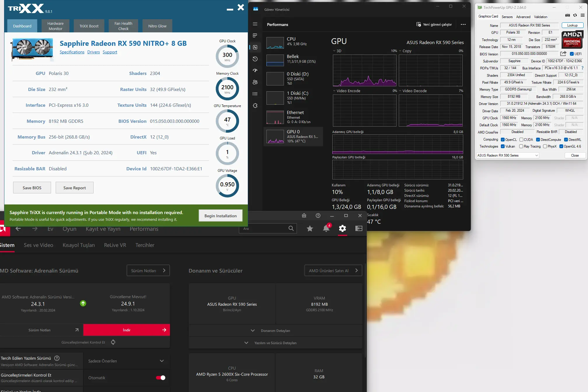This screenshot has height=392, width=588.
Task: Open Details list in Task Manager sidebar
Action: [255, 94]
